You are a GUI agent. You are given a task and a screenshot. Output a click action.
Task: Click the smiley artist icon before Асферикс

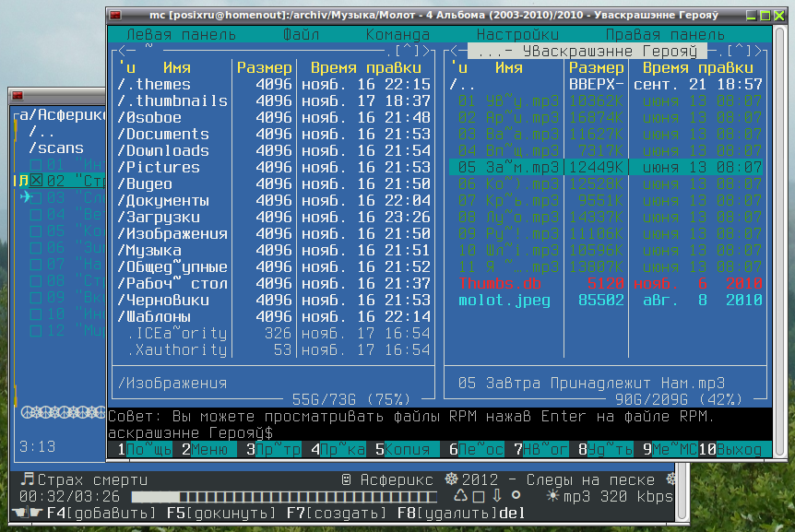tap(346, 479)
